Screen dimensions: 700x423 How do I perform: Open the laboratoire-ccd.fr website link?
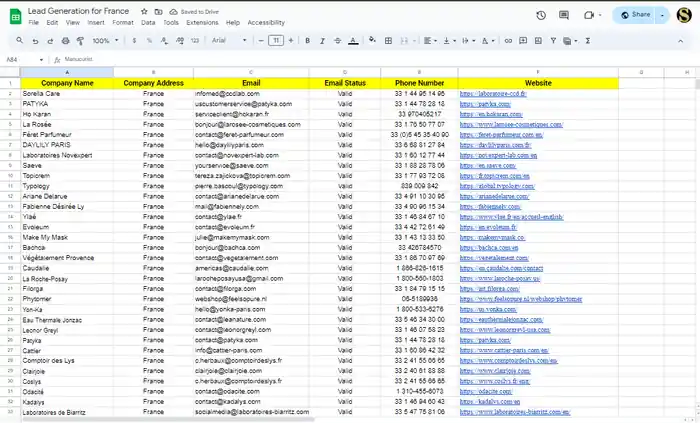[x=493, y=94]
